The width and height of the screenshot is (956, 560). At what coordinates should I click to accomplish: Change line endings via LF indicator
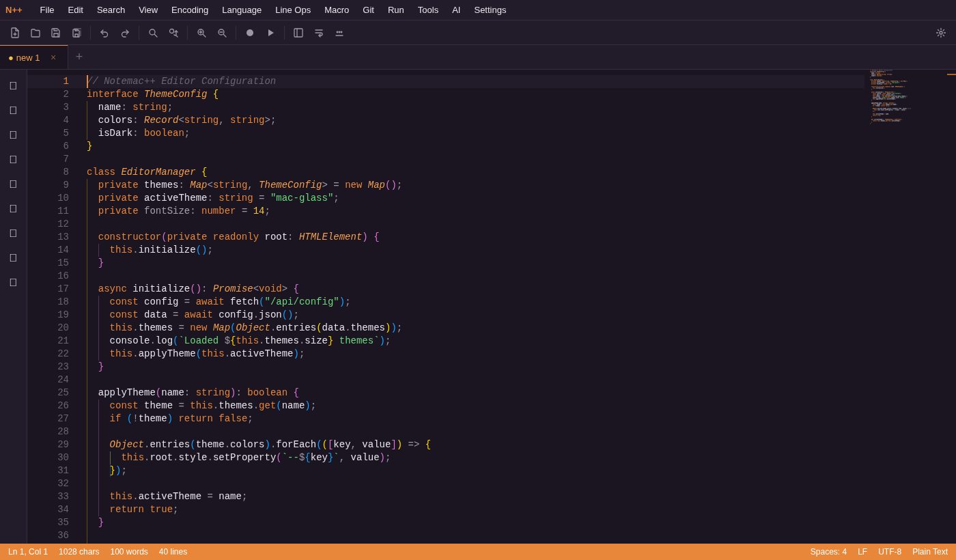click(x=862, y=551)
